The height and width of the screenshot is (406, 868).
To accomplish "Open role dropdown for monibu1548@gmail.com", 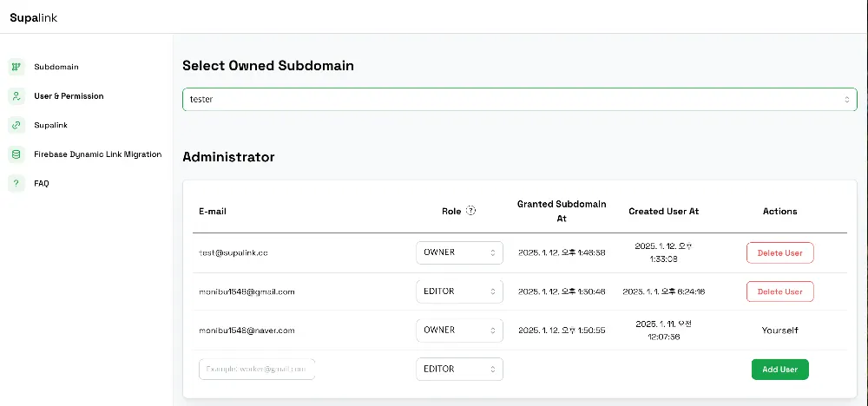I will tap(459, 291).
